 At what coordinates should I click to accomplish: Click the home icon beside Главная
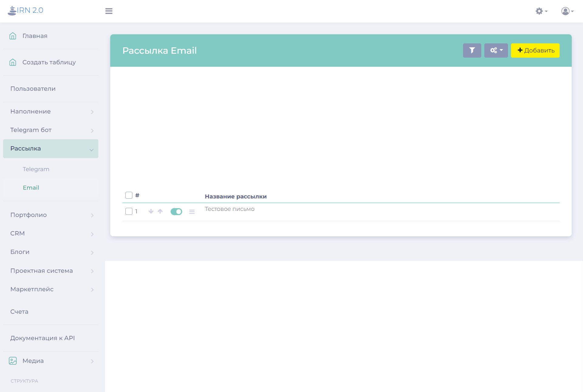13,36
